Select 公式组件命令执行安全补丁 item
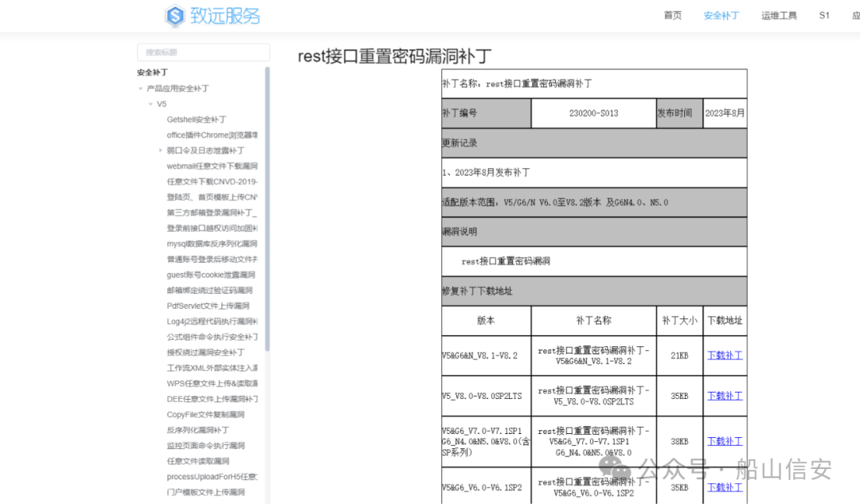The height and width of the screenshot is (504, 860). (213, 337)
